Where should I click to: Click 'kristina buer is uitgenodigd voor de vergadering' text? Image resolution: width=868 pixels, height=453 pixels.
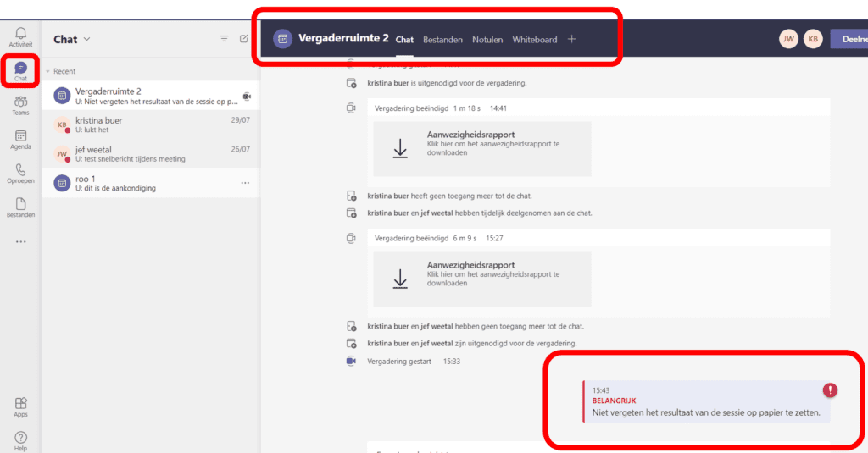pos(447,83)
